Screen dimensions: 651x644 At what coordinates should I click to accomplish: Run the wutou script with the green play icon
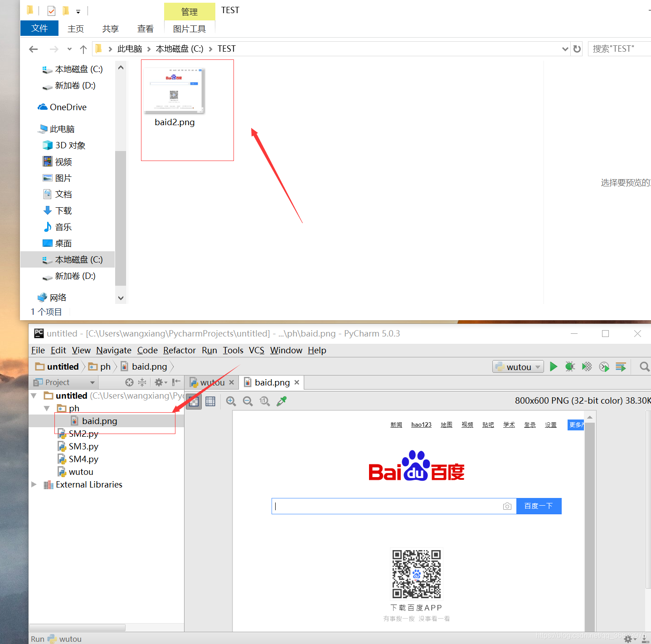point(553,366)
